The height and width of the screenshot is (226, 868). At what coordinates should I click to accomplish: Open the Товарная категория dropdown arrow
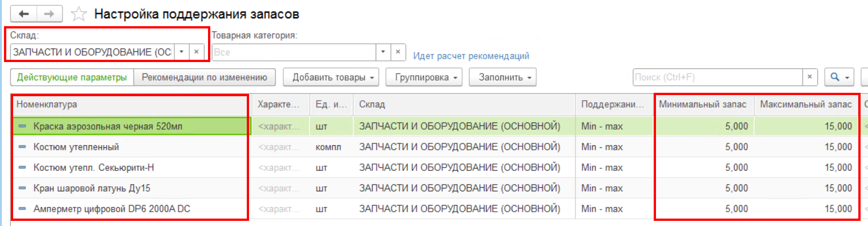click(x=383, y=51)
